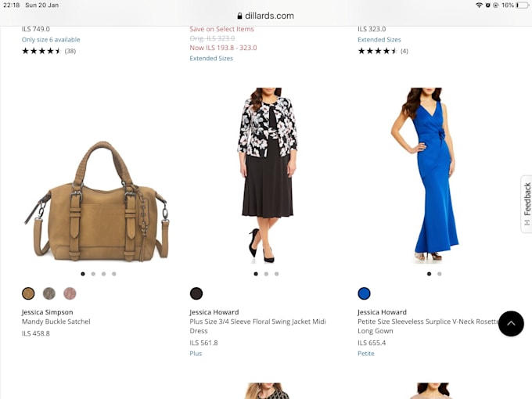Tap the lock icon in address bar

coord(240,16)
